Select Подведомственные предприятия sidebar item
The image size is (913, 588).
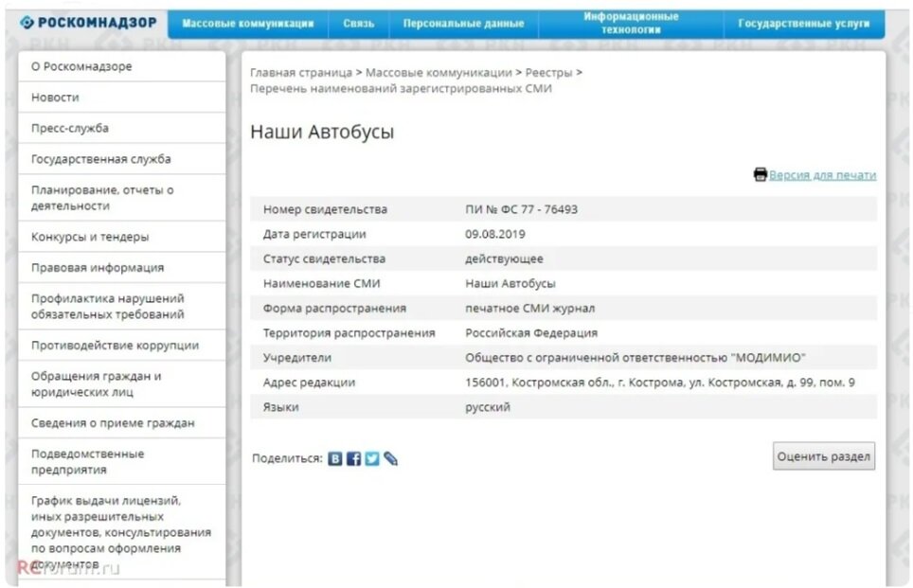coord(121,462)
